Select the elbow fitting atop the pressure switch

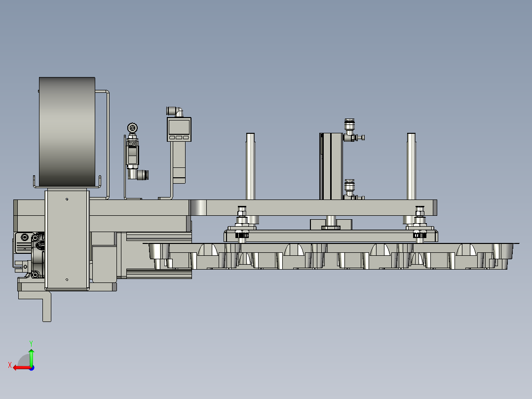pos(175,112)
